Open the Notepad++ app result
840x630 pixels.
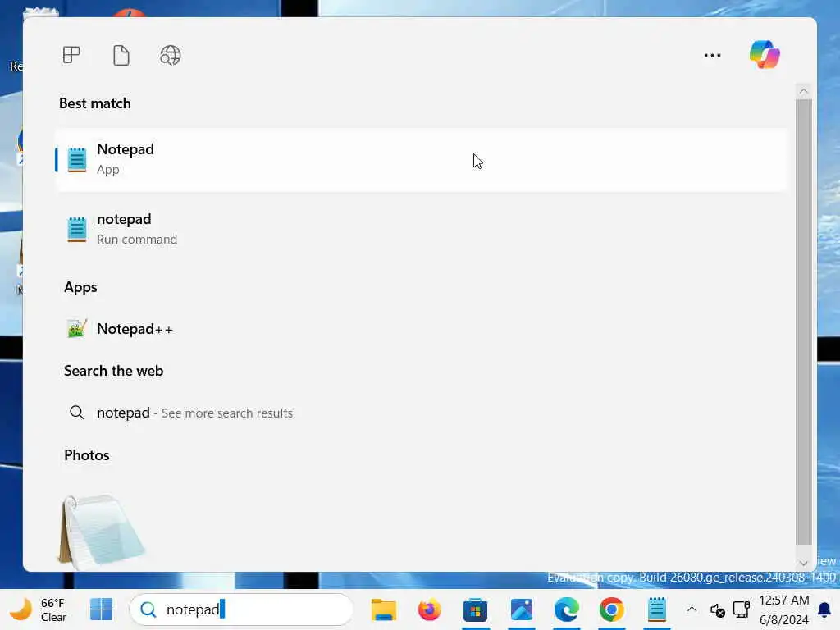(421, 329)
